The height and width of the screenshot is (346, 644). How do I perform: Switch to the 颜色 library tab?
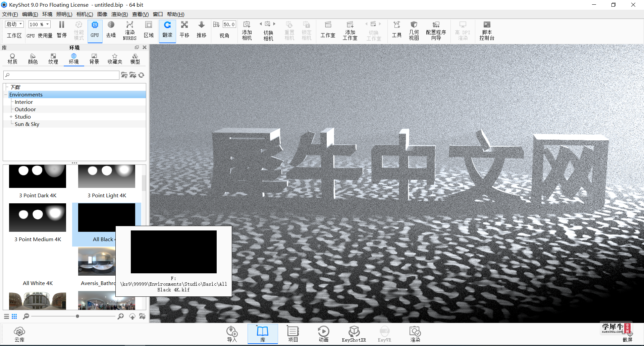[33, 59]
